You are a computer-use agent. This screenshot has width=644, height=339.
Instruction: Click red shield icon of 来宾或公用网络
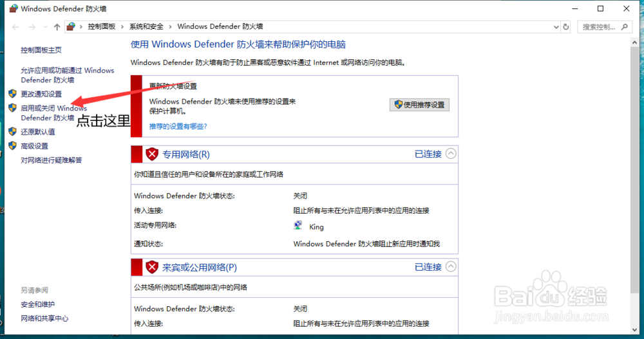[152, 267]
